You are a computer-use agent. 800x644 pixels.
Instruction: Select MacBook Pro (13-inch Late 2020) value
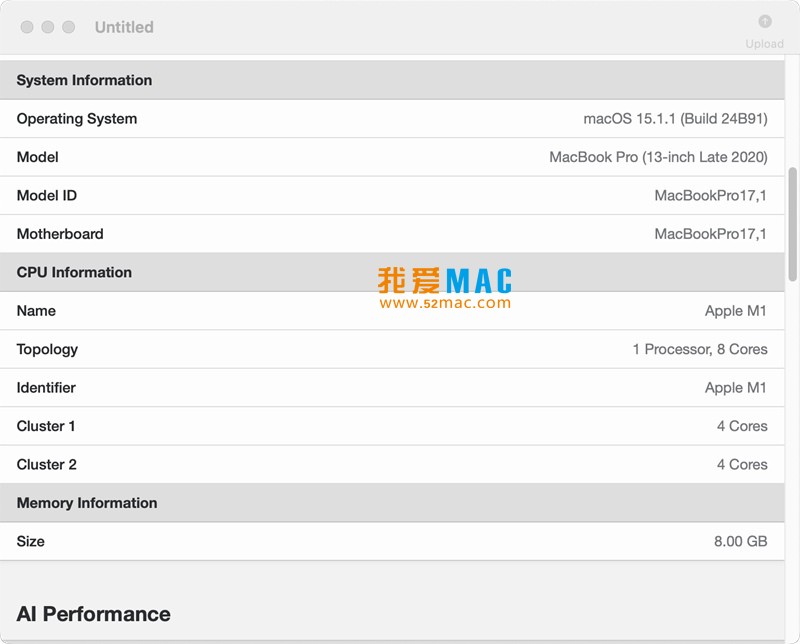coord(658,157)
